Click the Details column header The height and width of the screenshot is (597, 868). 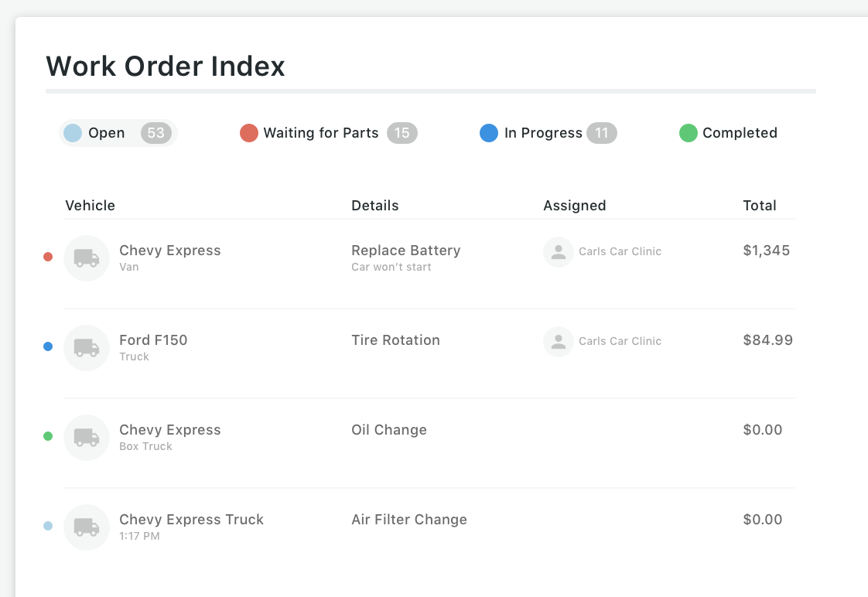pyautogui.click(x=375, y=206)
